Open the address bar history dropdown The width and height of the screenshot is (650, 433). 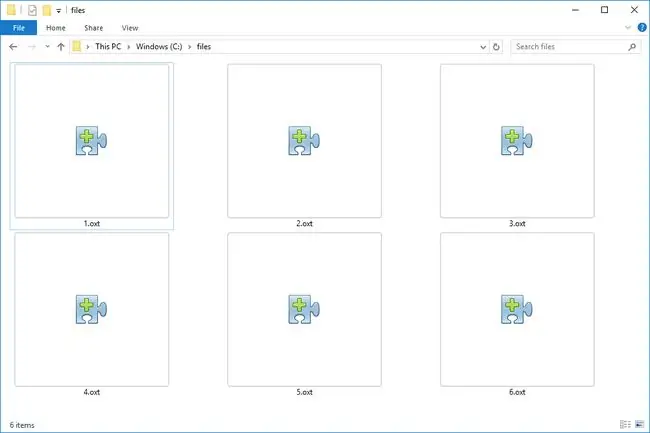pyautogui.click(x=483, y=47)
